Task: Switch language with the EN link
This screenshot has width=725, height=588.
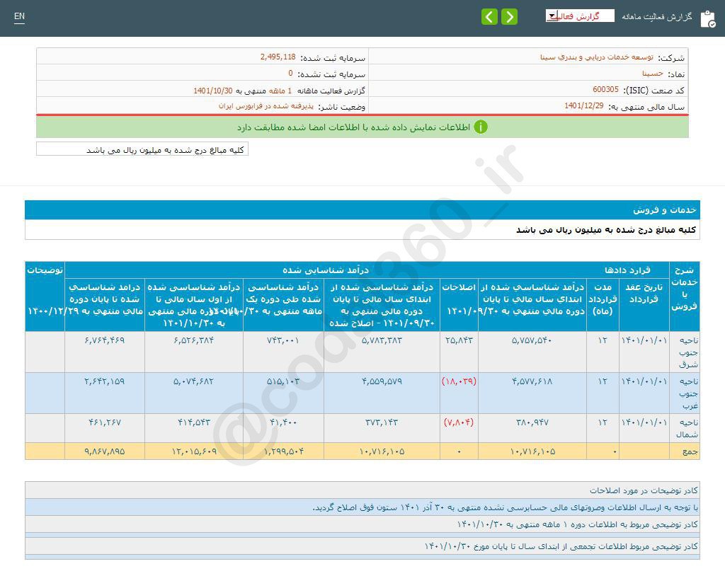Action: pyautogui.click(x=19, y=16)
